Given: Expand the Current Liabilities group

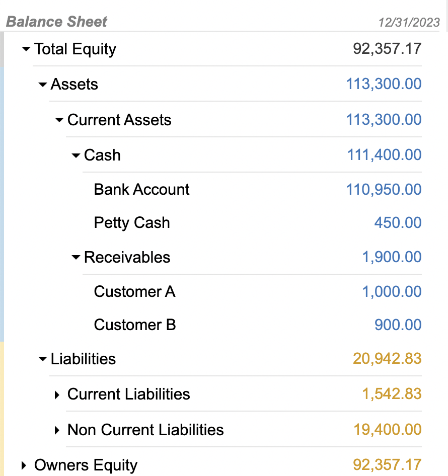Looking at the screenshot, I should coord(56,394).
